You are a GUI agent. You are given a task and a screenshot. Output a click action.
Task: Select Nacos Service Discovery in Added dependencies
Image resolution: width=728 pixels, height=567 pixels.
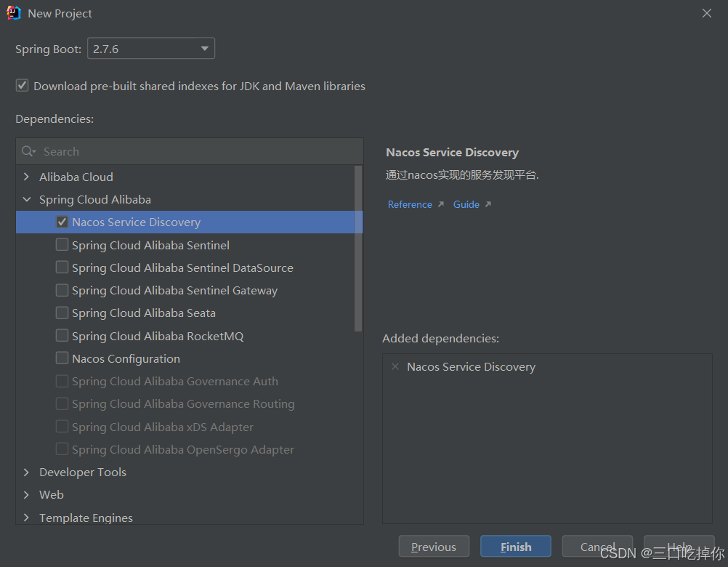471,367
